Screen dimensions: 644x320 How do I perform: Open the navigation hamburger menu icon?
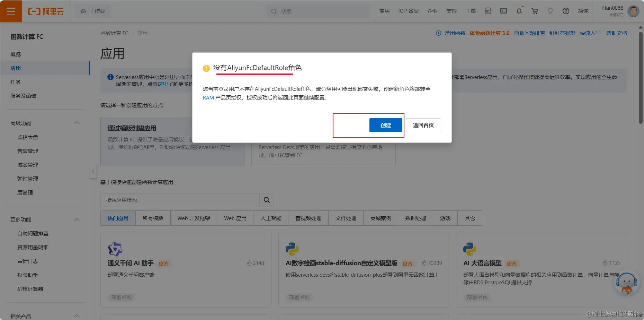click(x=11, y=11)
